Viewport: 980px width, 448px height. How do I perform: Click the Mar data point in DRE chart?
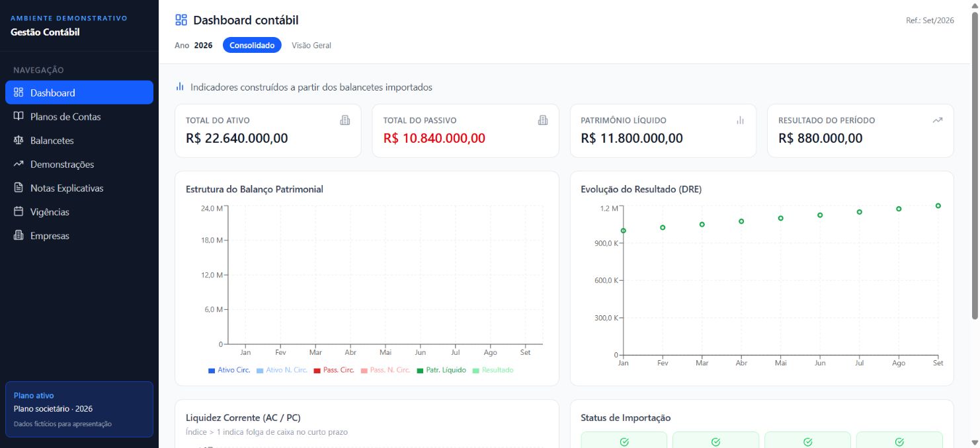(702, 225)
